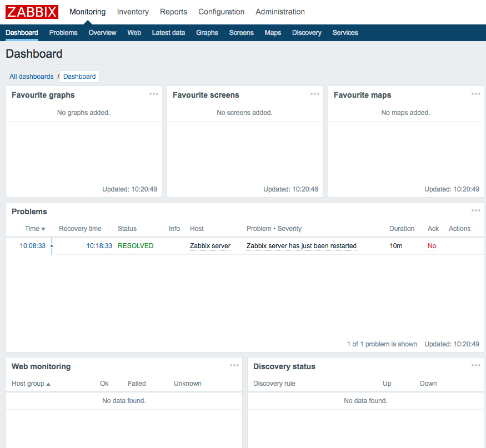
Task: Click the Zabbix server host link
Action: coord(210,246)
